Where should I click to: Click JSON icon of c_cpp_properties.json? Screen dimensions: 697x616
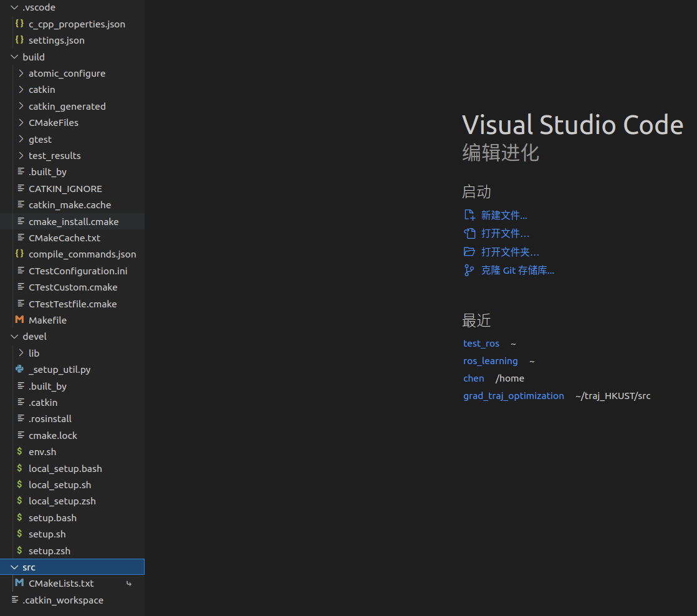[19, 24]
